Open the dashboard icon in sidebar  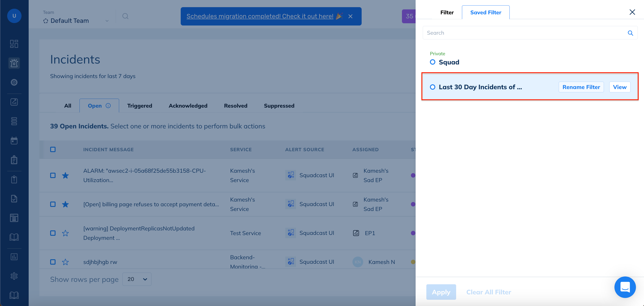point(14,44)
